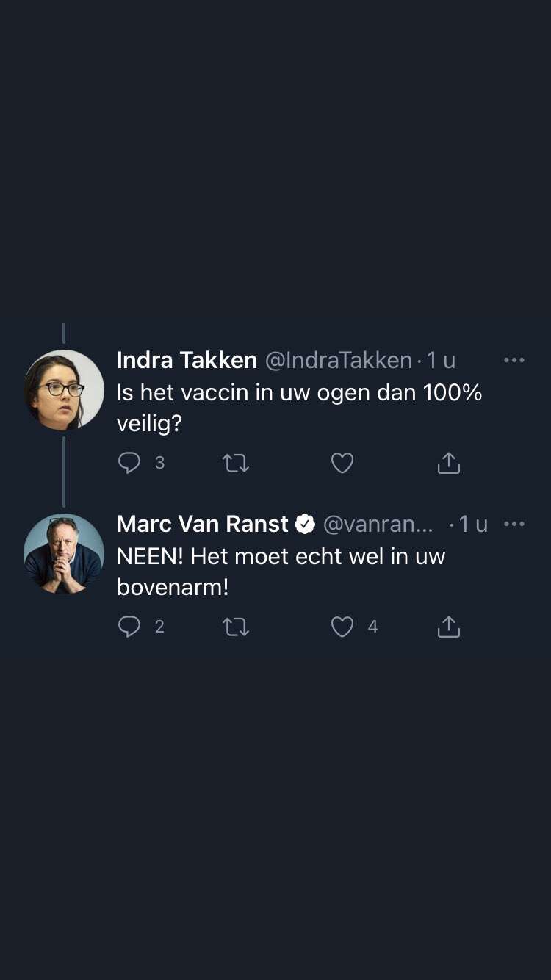Retweet Indra Takken's vaccine question
551x980 pixels.
pyautogui.click(x=236, y=463)
